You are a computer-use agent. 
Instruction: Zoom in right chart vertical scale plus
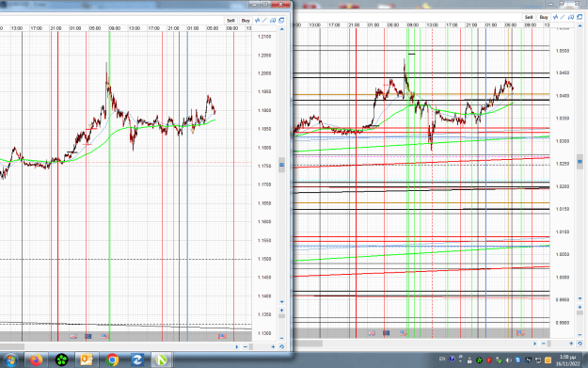point(580,307)
